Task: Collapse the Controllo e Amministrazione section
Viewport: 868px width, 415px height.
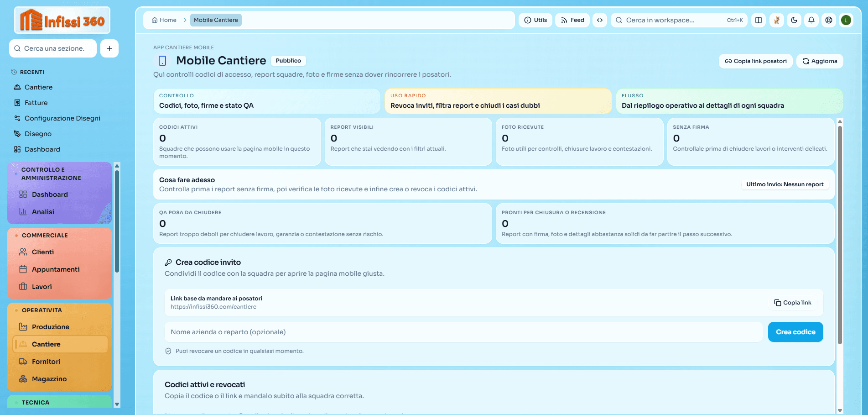Action: pyautogui.click(x=51, y=173)
